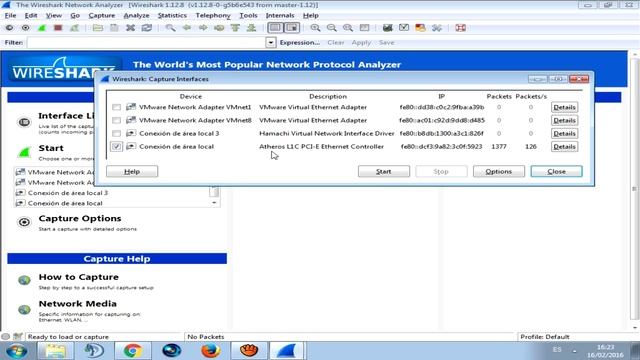Click inside the Filter input field
The image size is (640, 360).
[146, 42]
